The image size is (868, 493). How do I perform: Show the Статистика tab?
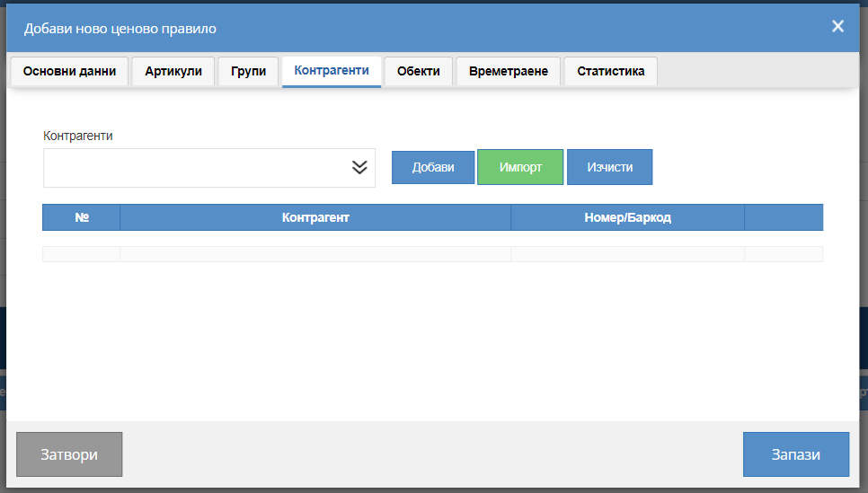pos(611,71)
